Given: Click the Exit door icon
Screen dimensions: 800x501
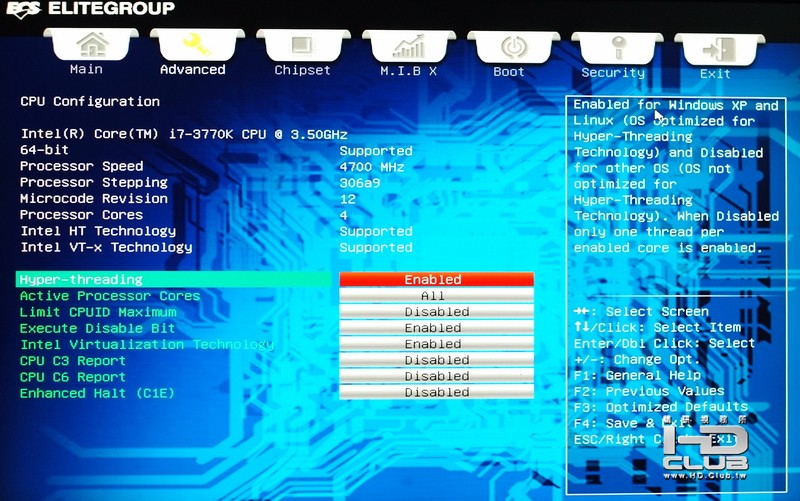Looking at the screenshot, I should [719, 49].
